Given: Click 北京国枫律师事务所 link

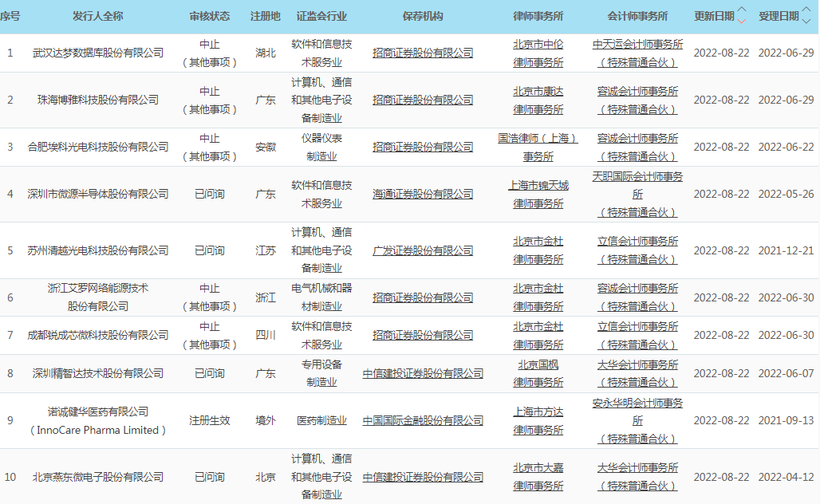Looking at the screenshot, I should pos(538,373).
